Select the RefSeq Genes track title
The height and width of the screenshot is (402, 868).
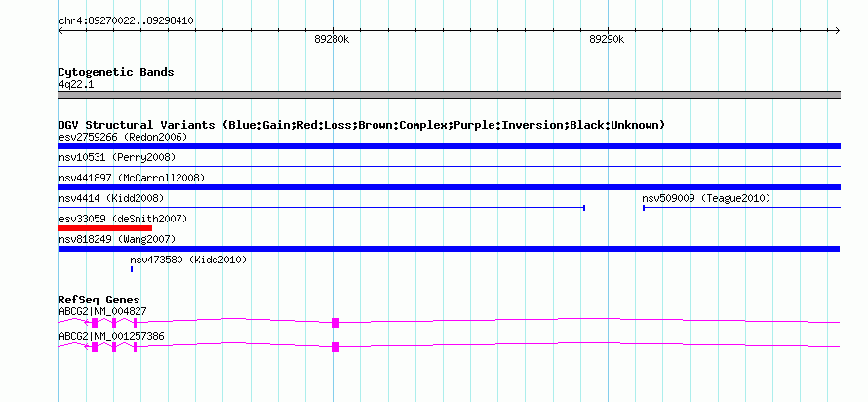click(x=99, y=301)
